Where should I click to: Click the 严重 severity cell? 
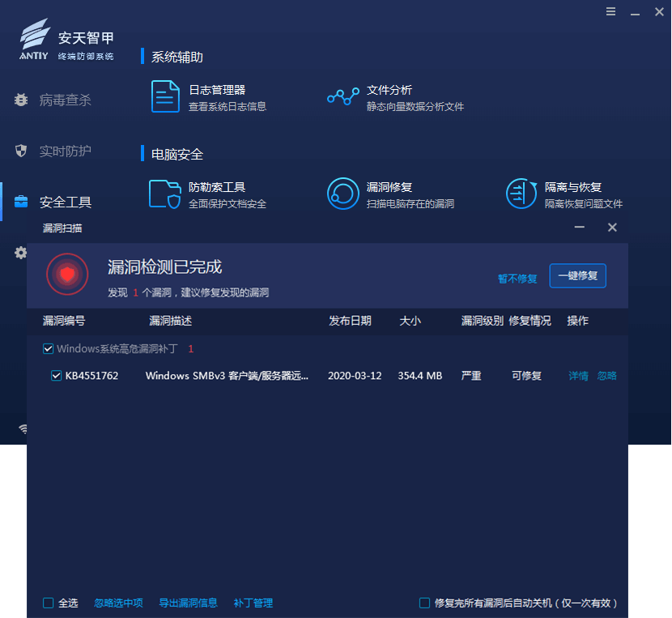pyautogui.click(x=471, y=376)
